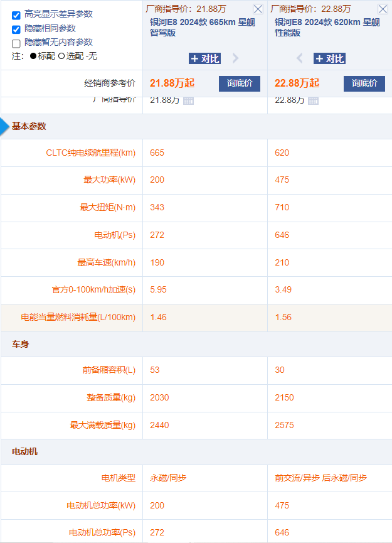Enable 隐藏暂无内容参数 checkbox
This screenshot has width=392, height=543.
16,44
